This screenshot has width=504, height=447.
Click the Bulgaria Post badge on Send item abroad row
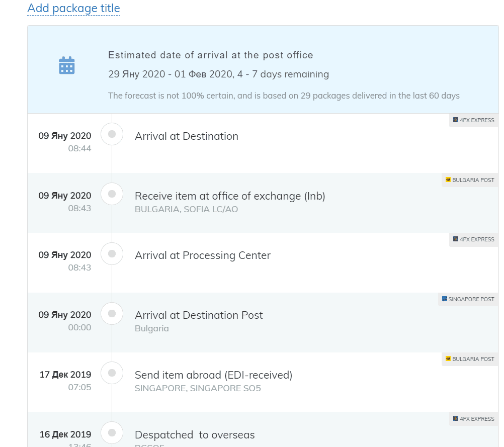pyautogui.click(x=470, y=359)
